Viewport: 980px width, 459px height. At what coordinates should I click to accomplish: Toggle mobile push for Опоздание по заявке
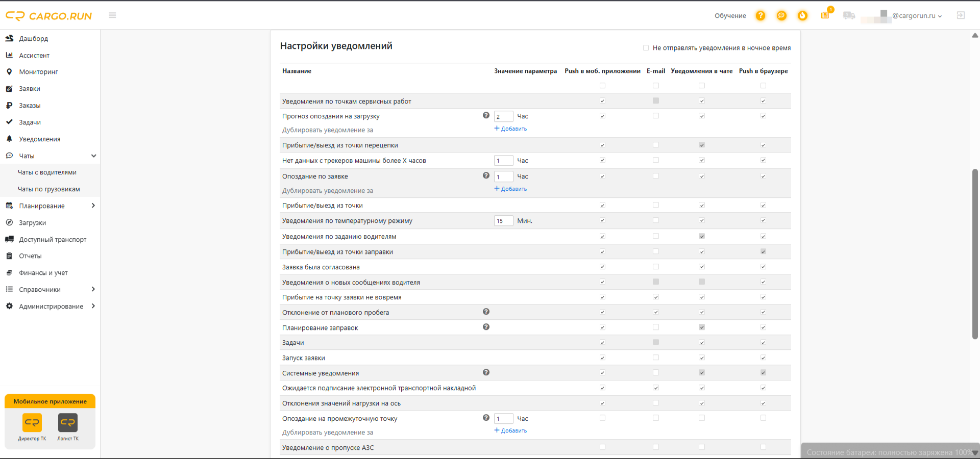coord(602,176)
